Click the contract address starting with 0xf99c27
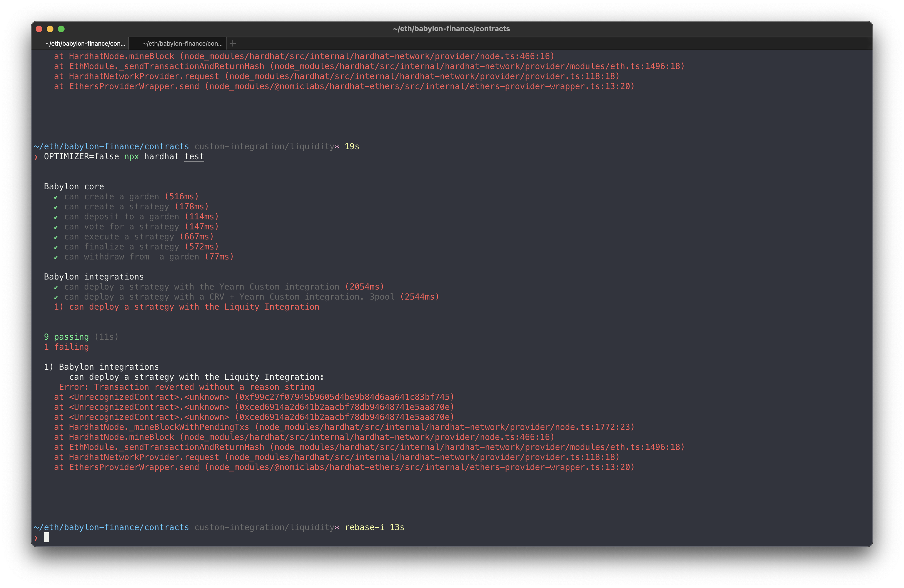The width and height of the screenshot is (904, 588). click(x=344, y=397)
